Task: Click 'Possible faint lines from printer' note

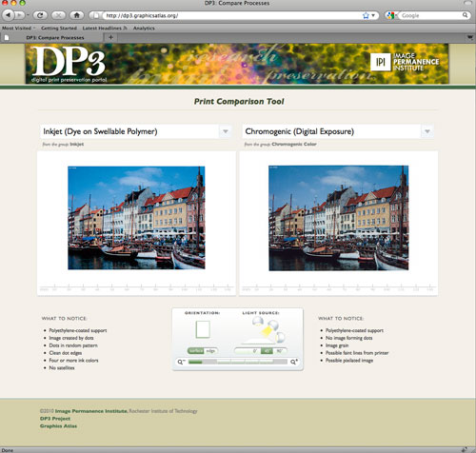Action: tap(357, 353)
